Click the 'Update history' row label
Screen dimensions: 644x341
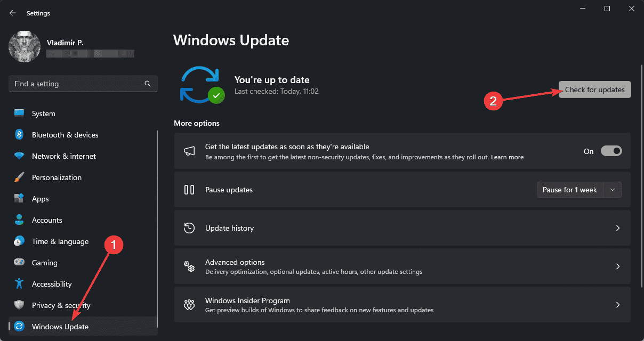[229, 228]
